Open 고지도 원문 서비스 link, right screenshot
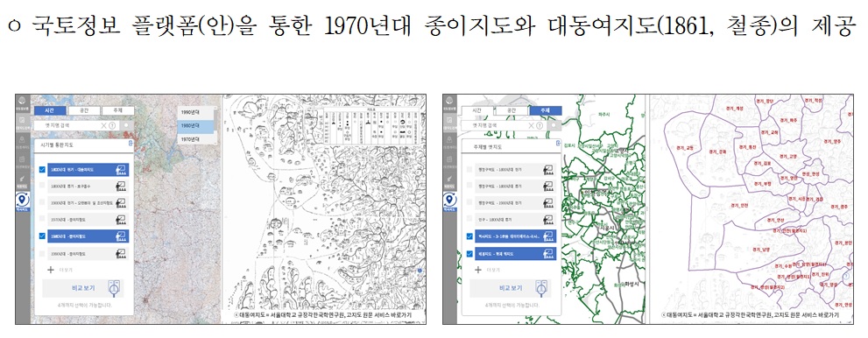This screenshot has width=868, height=338. click(x=806, y=314)
